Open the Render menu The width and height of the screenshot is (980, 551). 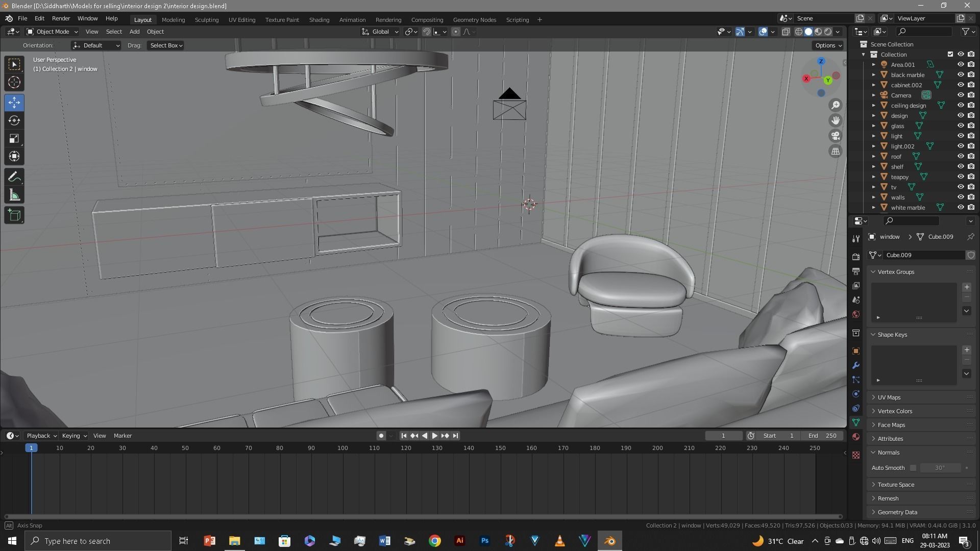[61, 18]
